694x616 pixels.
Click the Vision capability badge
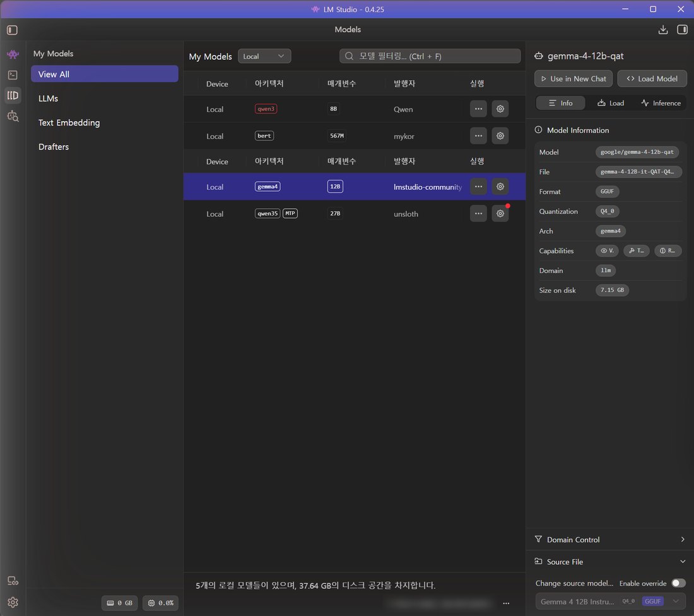[607, 251]
